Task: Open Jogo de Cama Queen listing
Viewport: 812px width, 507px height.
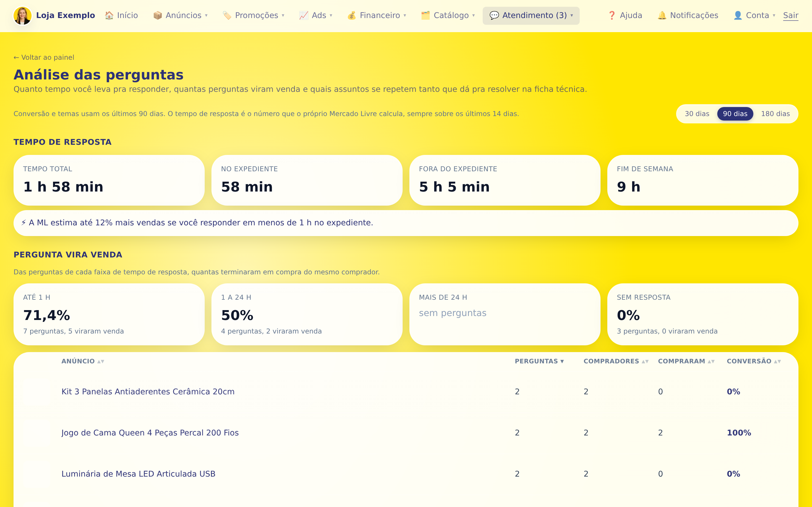Action: 150,433
